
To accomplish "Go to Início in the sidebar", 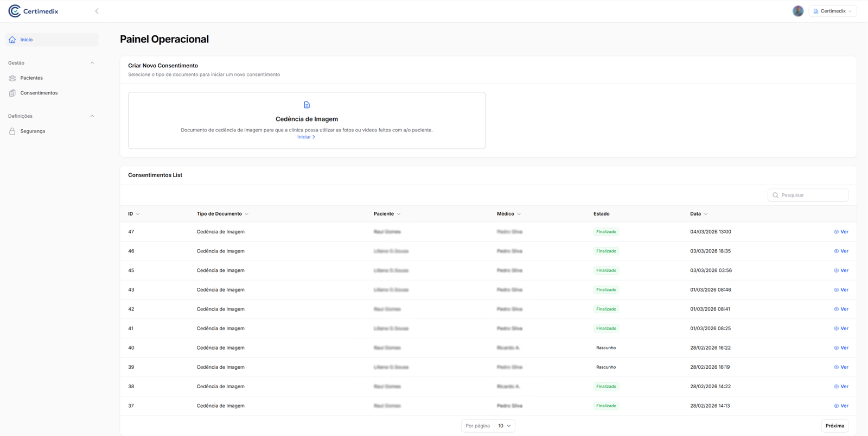I will click(x=27, y=40).
